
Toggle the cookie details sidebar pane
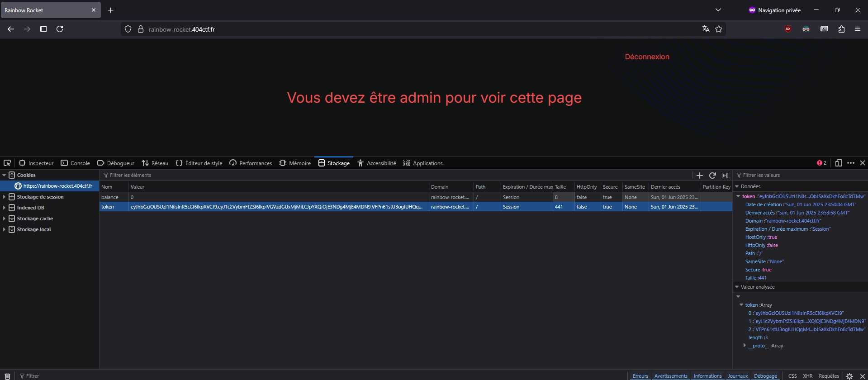click(725, 175)
